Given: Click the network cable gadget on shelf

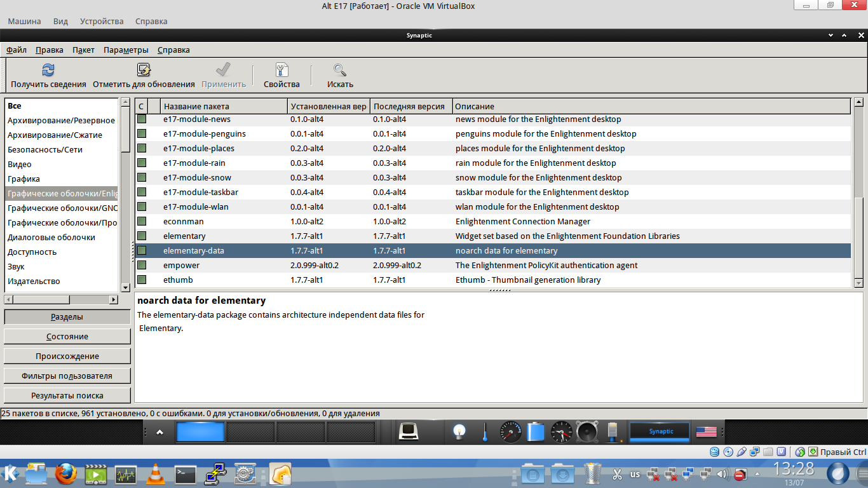Looking at the screenshot, I should coord(613,432).
